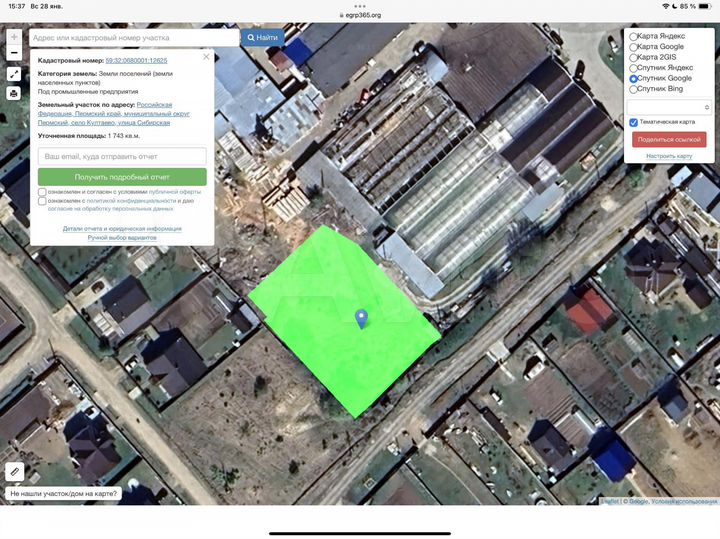Open Ручной выбор вариантов link
Screen dimensions: 720x539
point(122,238)
